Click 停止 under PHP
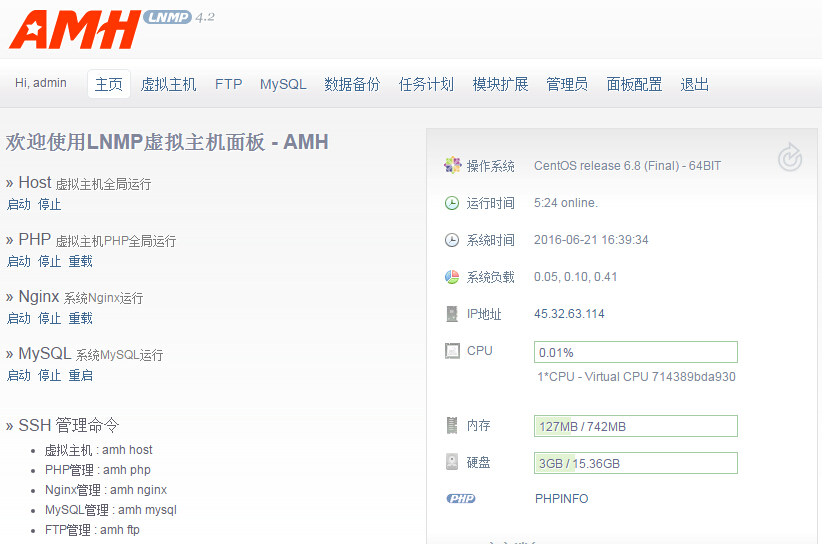822x544 pixels. point(50,261)
